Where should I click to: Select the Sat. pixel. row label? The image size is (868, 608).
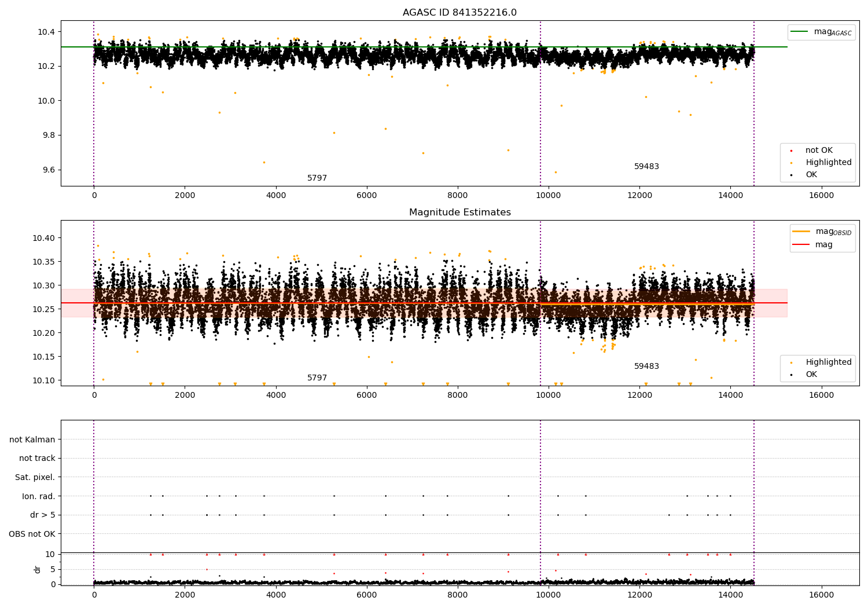[35, 477]
